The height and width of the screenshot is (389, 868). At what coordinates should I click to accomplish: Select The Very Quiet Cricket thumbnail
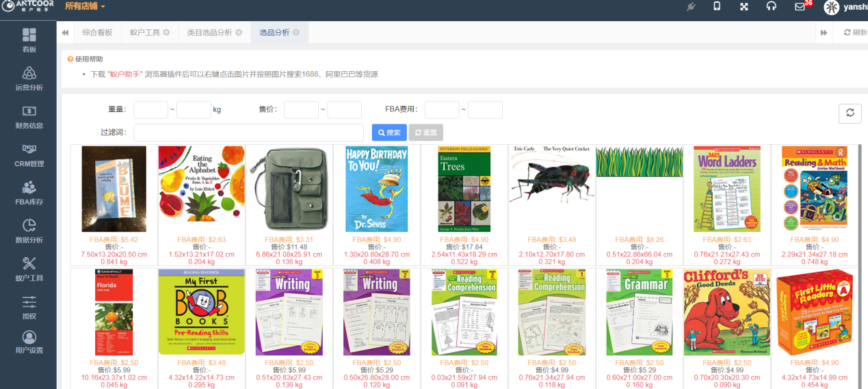coord(551,176)
